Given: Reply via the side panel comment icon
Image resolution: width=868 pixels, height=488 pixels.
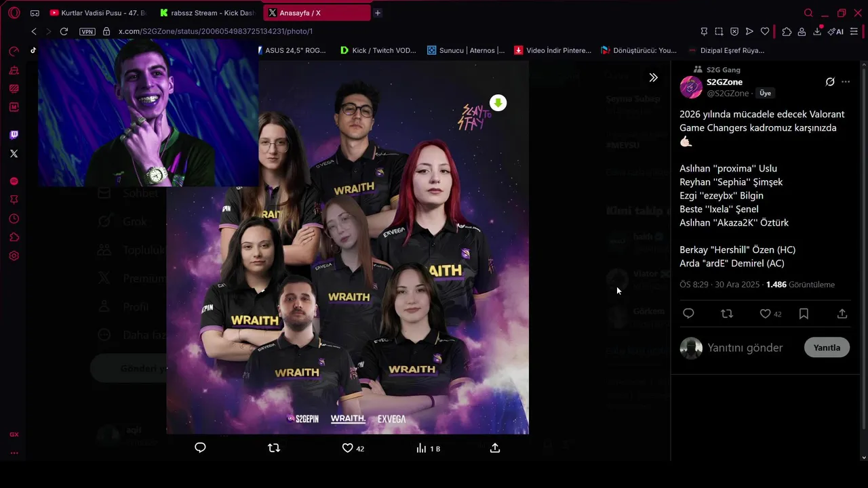Looking at the screenshot, I should point(688,314).
